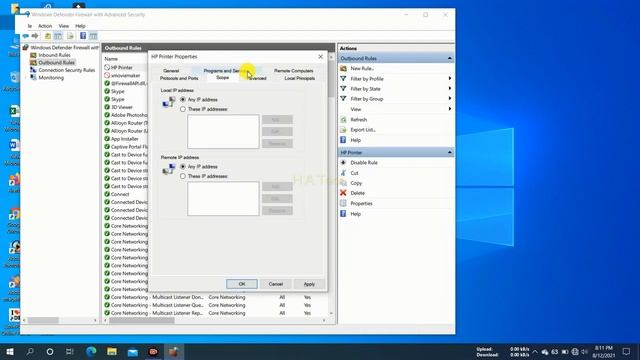Image resolution: width=640 pixels, height=360 pixels.
Task: Open the Help menu in the menu bar
Action: (80, 26)
